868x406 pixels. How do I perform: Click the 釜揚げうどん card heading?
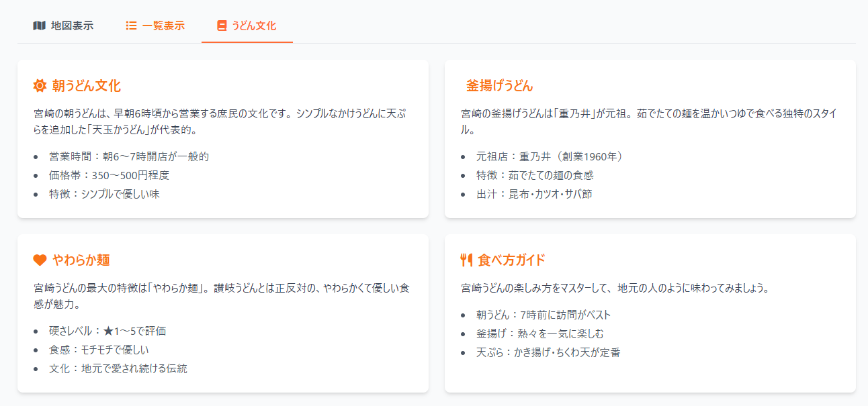point(499,86)
